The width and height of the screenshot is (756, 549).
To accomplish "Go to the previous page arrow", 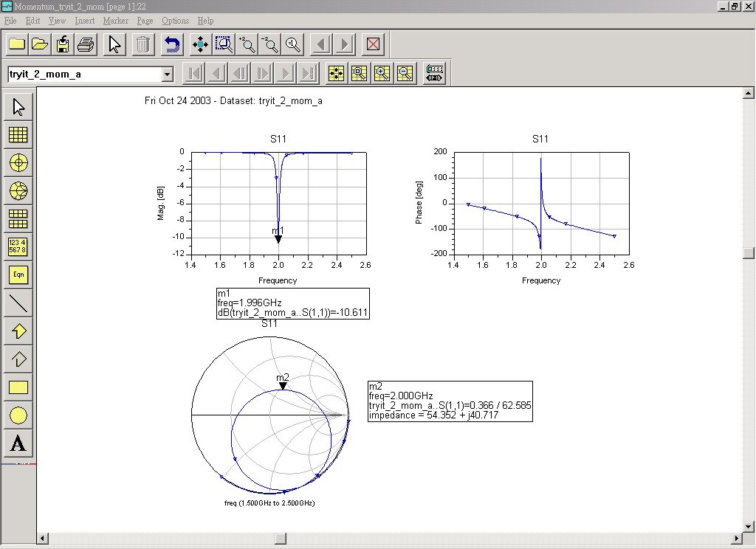I will (321, 44).
